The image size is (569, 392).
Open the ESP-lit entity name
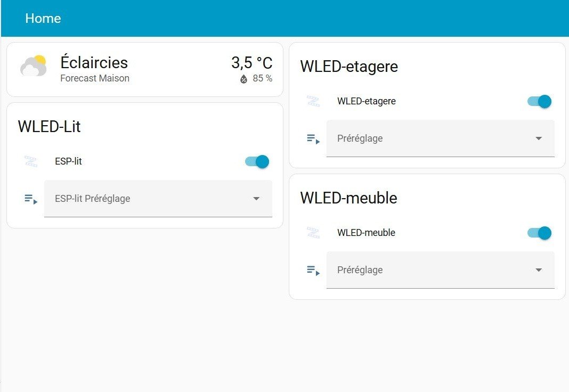(x=68, y=161)
